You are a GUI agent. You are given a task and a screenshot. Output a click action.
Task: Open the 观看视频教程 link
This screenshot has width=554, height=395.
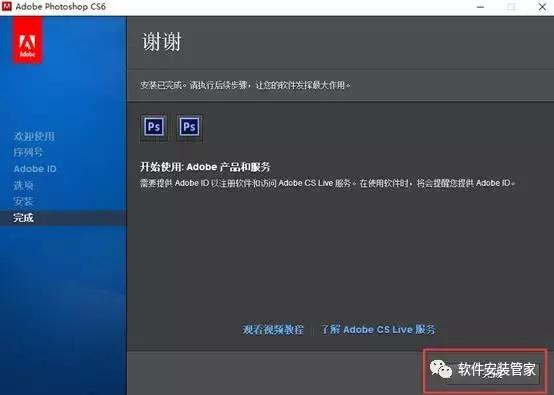(x=273, y=330)
